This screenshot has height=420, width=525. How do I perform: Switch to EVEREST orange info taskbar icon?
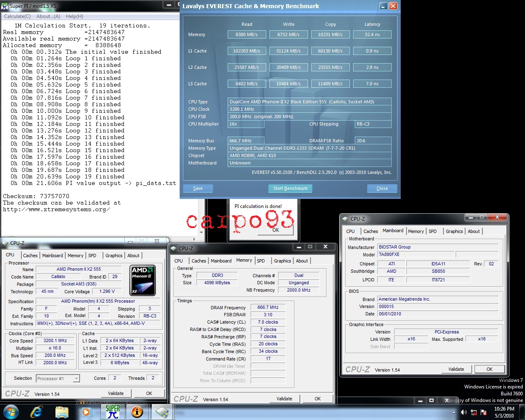pyautogui.click(x=137, y=412)
